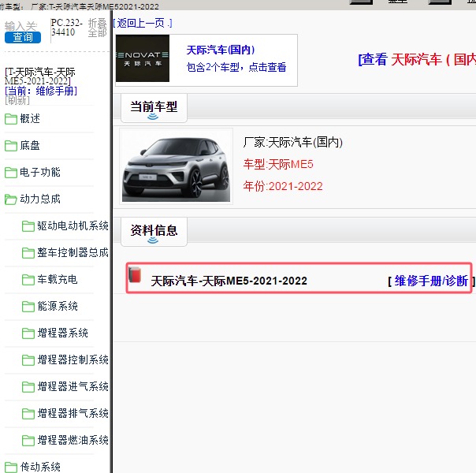Select the 资料信息 tab
This screenshot has height=473, width=476.
point(154,232)
